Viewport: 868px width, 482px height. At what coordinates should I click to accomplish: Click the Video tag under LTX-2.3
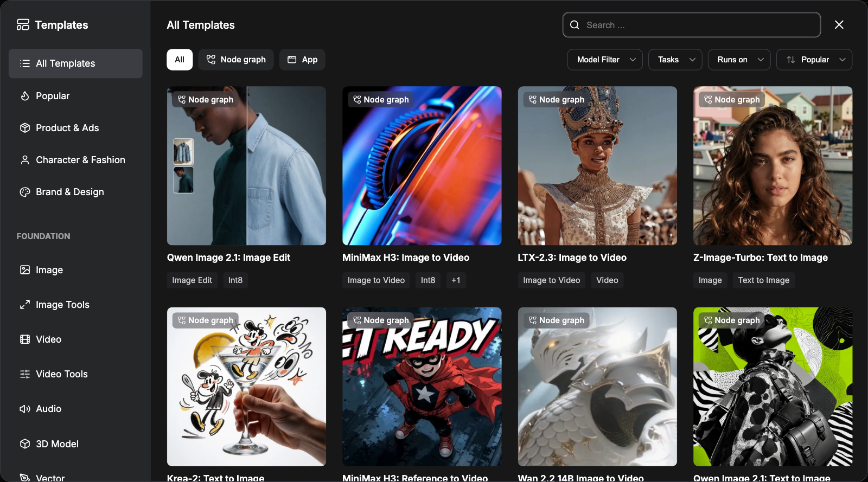tap(607, 280)
